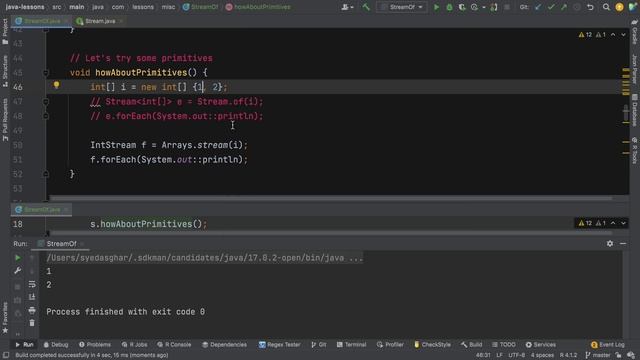This screenshot has height=360, width=640.
Task: Open the Profiler tool window
Action: click(390, 344)
